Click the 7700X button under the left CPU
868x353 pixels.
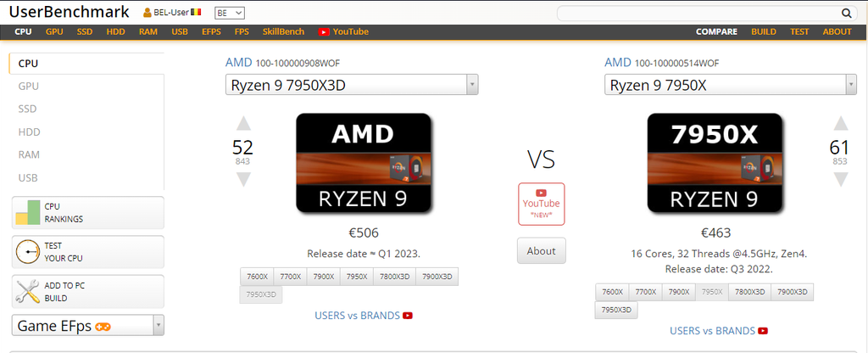click(x=290, y=277)
